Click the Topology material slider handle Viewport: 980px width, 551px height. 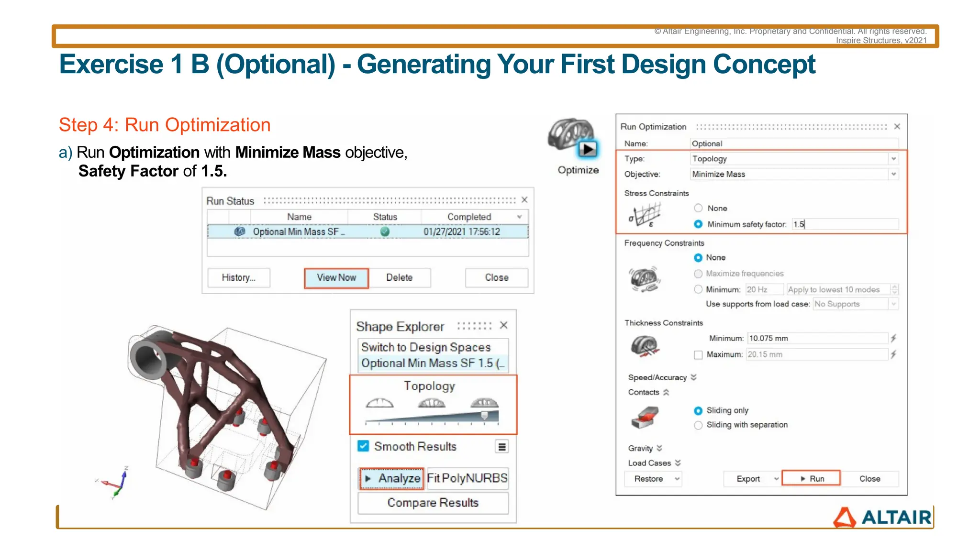coord(484,415)
